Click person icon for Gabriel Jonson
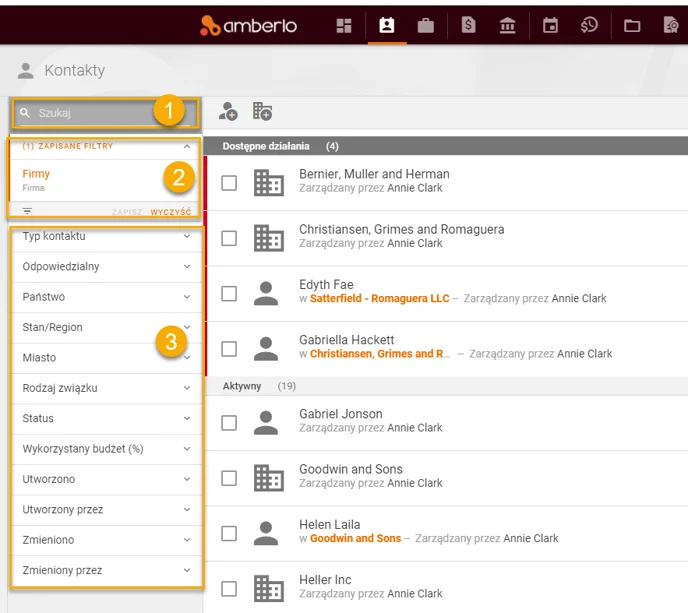688x613 pixels. pyautogui.click(x=266, y=423)
